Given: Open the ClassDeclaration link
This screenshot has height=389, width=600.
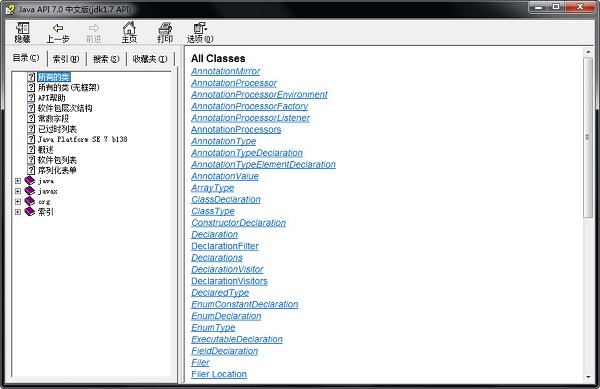Looking at the screenshot, I should [x=226, y=199].
